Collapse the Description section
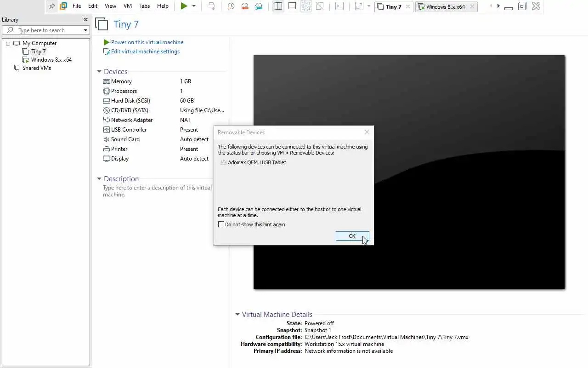The image size is (588, 368). click(99, 179)
